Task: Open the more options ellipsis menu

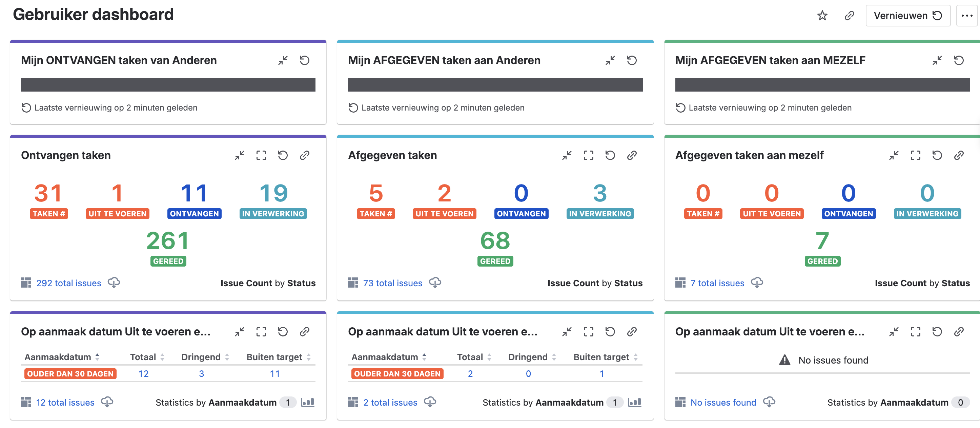Action: point(967,16)
